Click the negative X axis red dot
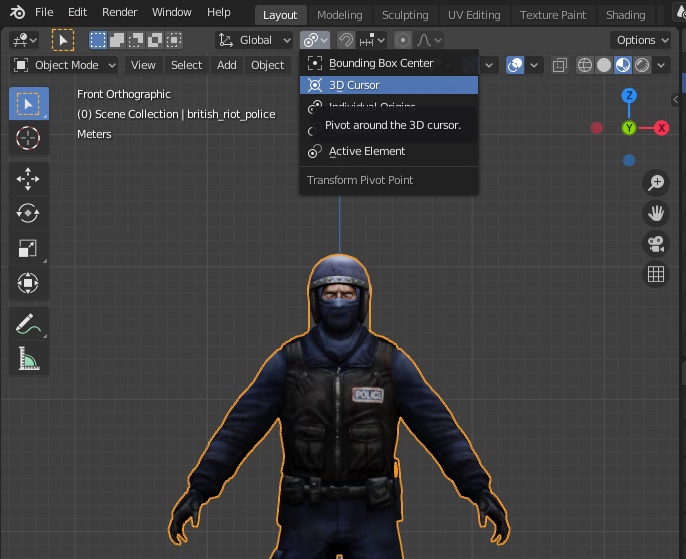Screen dimensions: 686x559 point(597,128)
